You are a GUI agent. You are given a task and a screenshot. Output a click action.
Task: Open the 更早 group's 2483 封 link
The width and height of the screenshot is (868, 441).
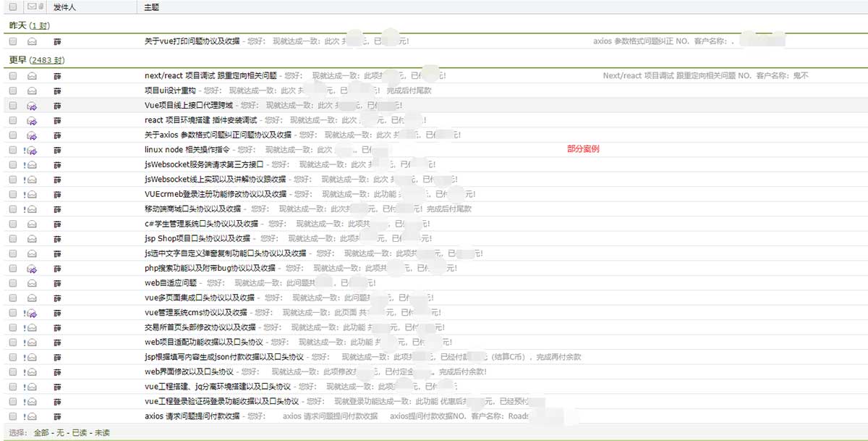coord(47,60)
